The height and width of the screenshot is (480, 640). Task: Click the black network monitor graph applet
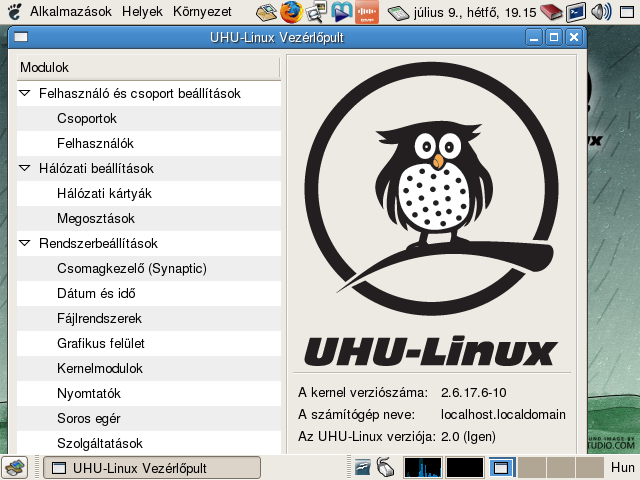pos(464,468)
